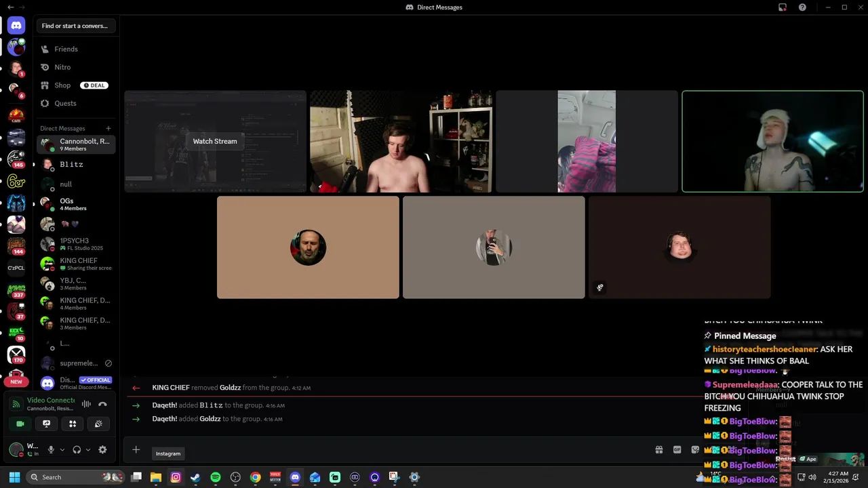Send a gift using gift icon
This screenshot has width=868, height=488.
[658, 449]
